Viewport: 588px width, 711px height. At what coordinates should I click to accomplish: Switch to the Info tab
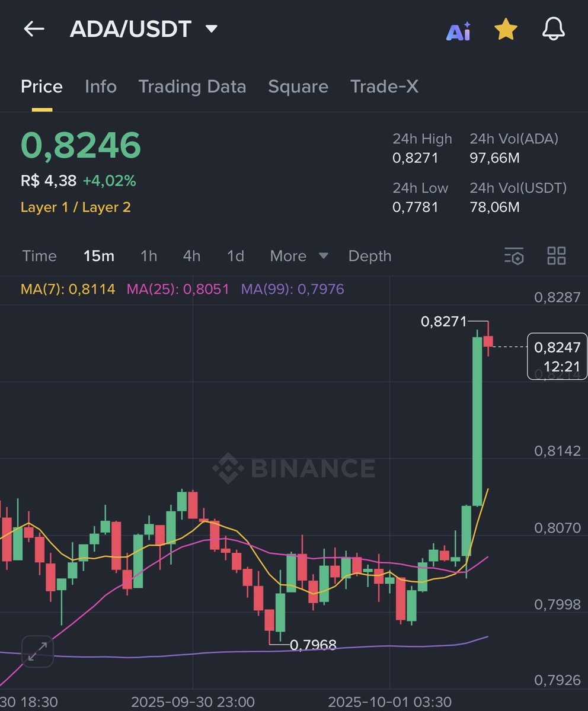tap(100, 87)
